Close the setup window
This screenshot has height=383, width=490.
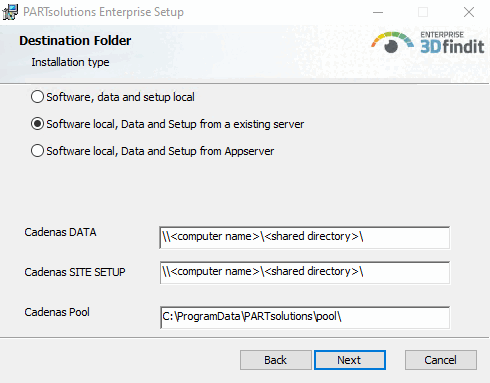pos(469,12)
